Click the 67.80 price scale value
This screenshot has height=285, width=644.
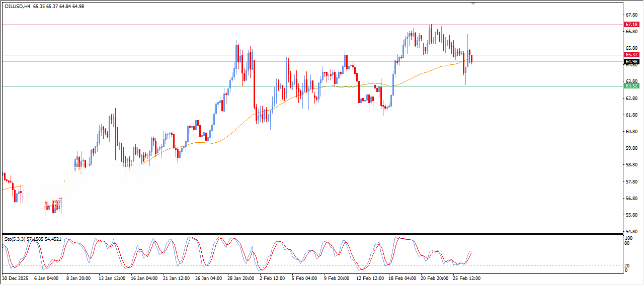pos(630,15)
